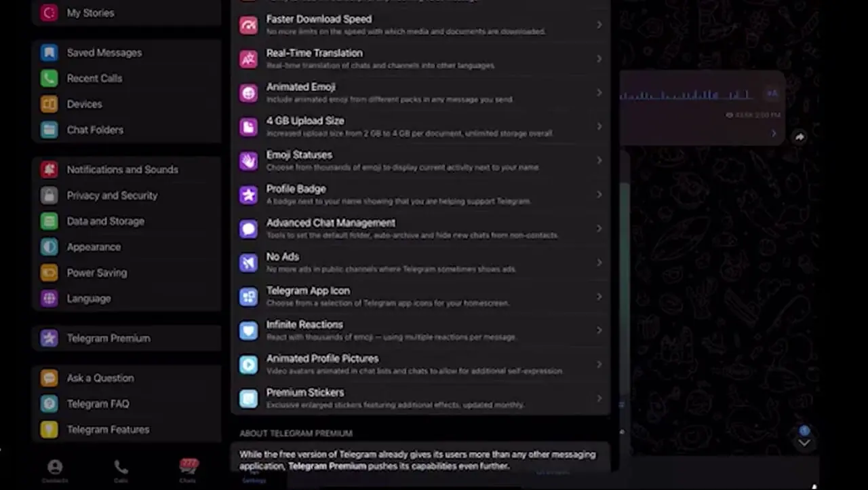Switch to the Calls tab
Image resolution: width=868 pixels, height=490 pixels.
pos(121,471)
